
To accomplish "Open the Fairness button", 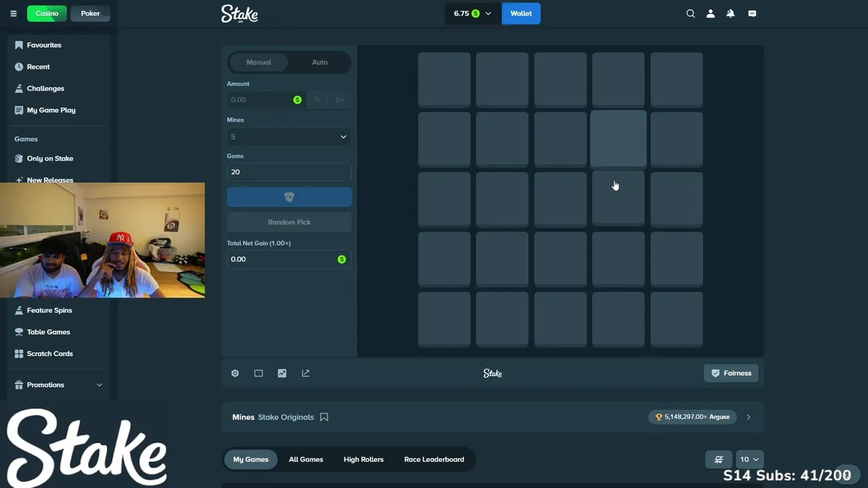I will tap(731, 373).
